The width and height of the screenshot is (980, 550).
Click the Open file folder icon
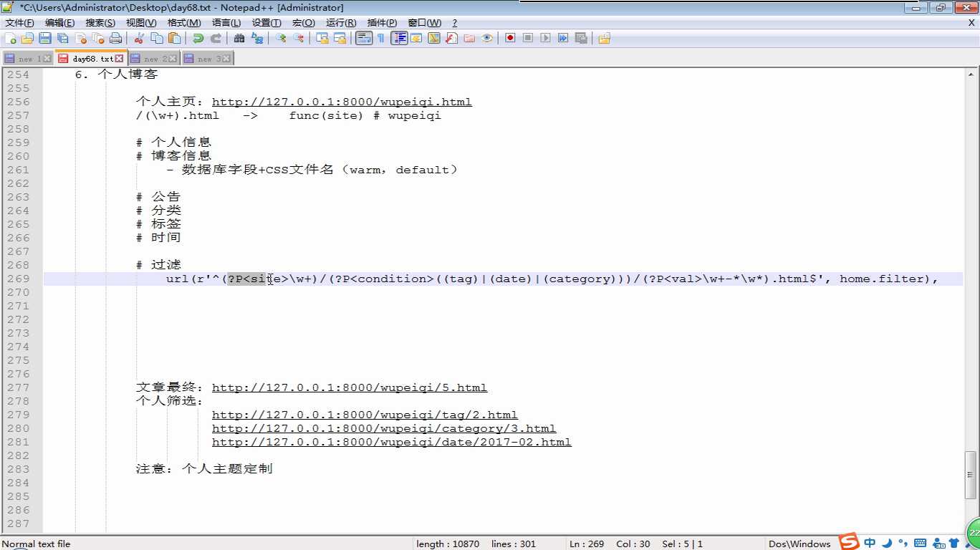point(27,38)
